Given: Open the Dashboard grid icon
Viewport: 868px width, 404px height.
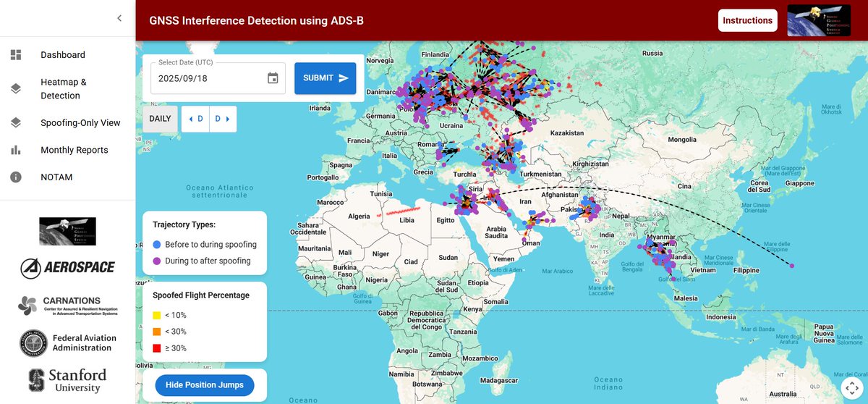Looking at the screenshot, I should [x=16, y=55].
